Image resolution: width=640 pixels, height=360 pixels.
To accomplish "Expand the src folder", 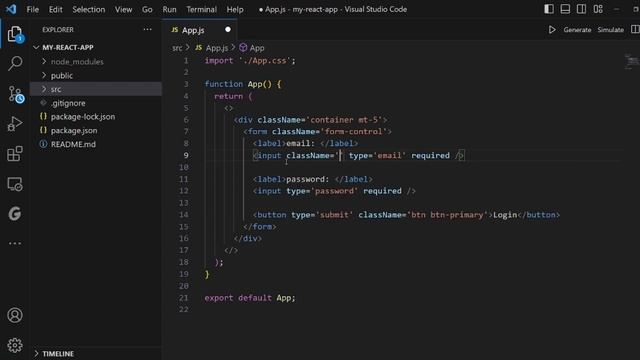I will (x=44, y=89).
